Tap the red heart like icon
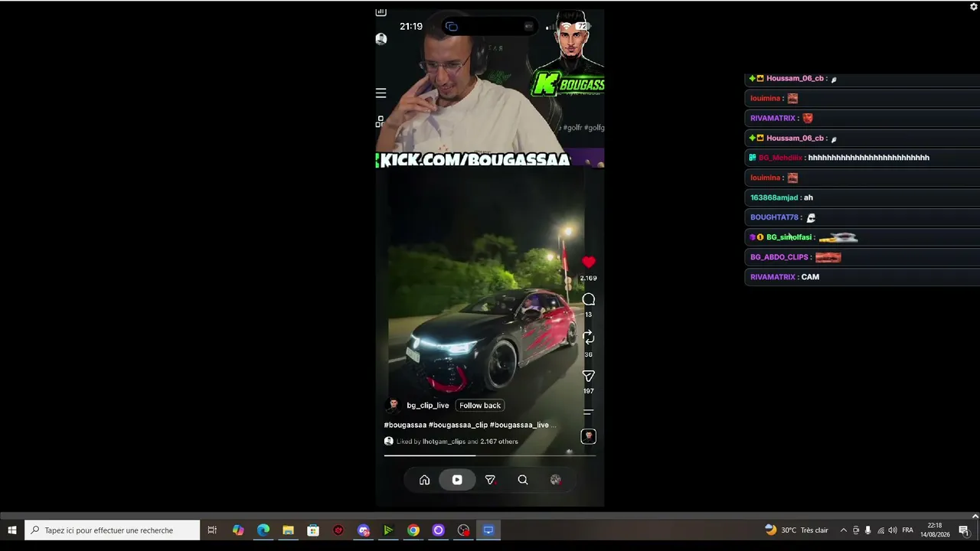The image size is (980, 551). pos(588,262)
